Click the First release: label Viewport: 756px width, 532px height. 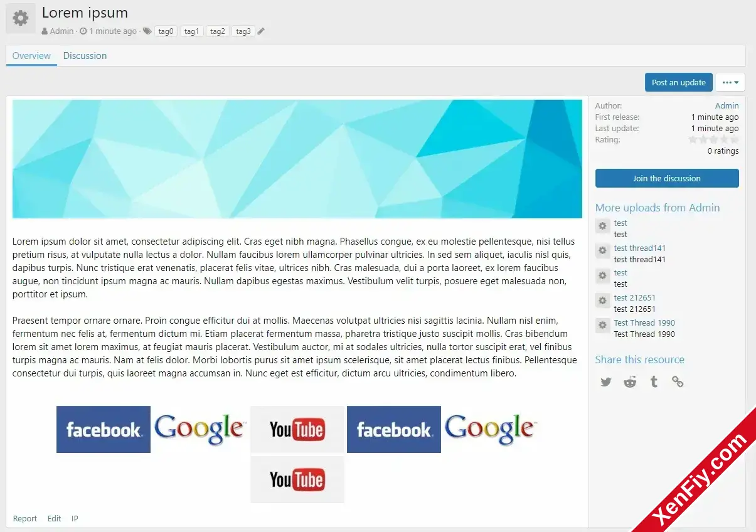coord(617,117)
